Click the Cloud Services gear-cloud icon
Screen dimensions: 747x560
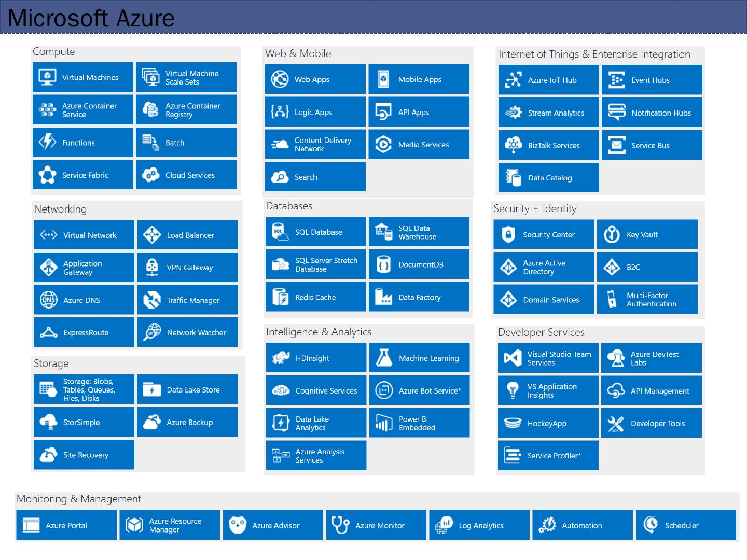point(151,175)
